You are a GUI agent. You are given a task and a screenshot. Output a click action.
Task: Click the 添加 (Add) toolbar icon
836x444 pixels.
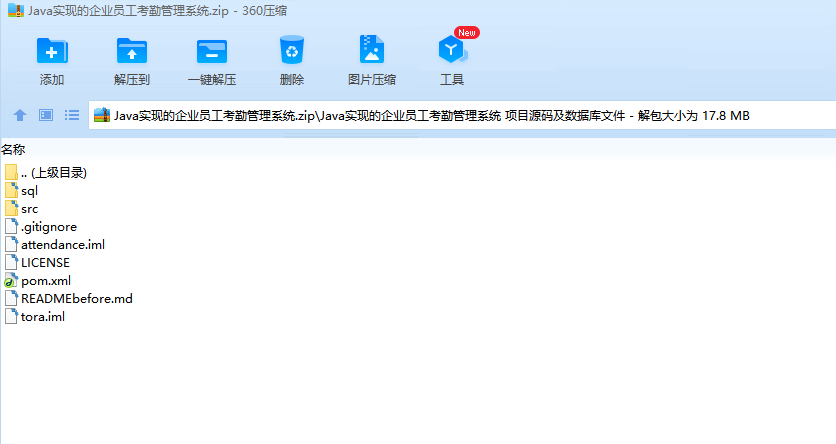(52, 51)
